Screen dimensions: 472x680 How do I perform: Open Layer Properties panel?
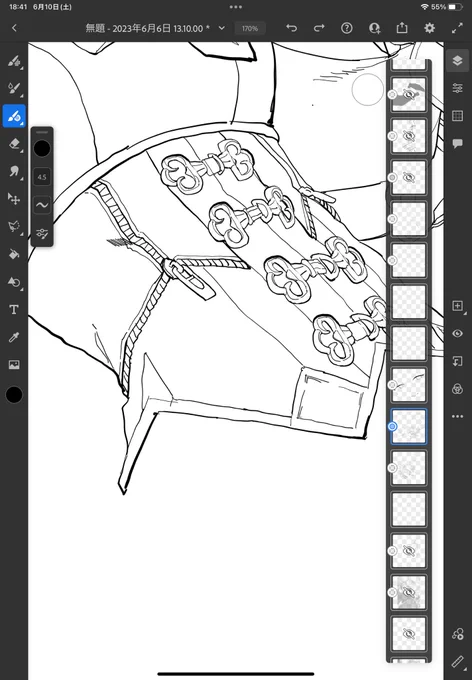tap(457, 88)
